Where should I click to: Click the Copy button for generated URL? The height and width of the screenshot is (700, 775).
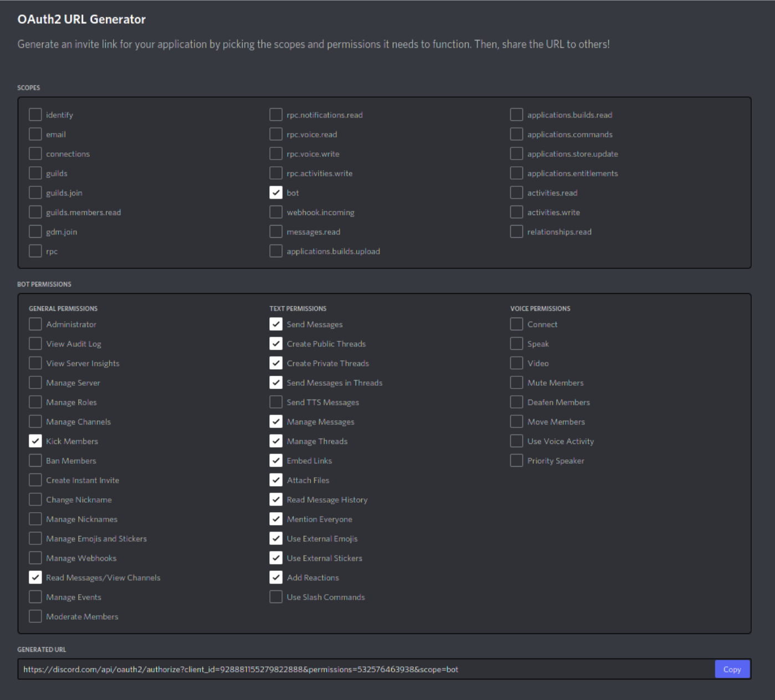tap(732, 669)
